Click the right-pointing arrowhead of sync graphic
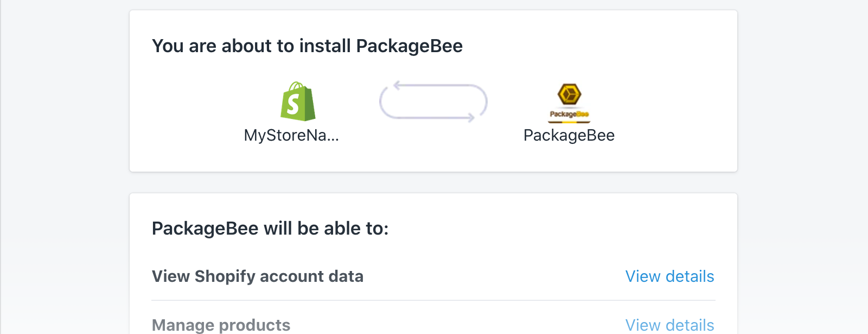 tap(470, 117)
